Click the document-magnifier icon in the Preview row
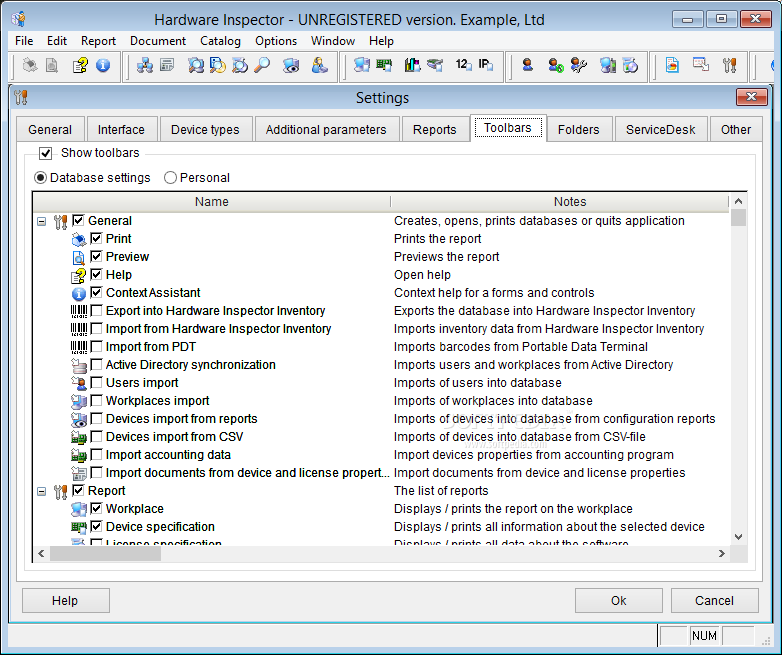Viewport: 782px width, 655px height. 79,257
